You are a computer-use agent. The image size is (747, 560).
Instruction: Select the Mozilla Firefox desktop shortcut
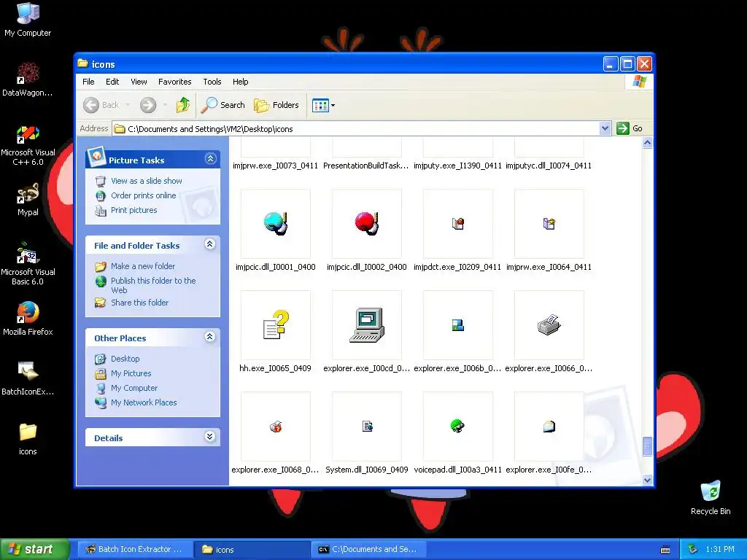[28, 319]
